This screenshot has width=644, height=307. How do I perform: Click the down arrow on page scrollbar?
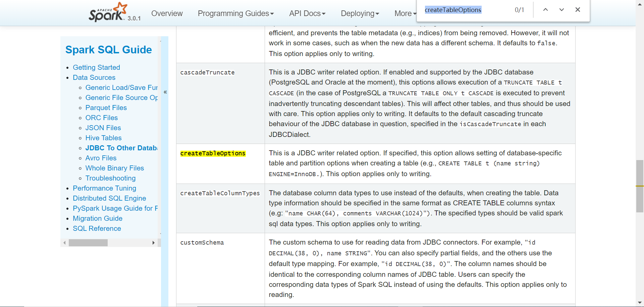click(x=640, y=303)
